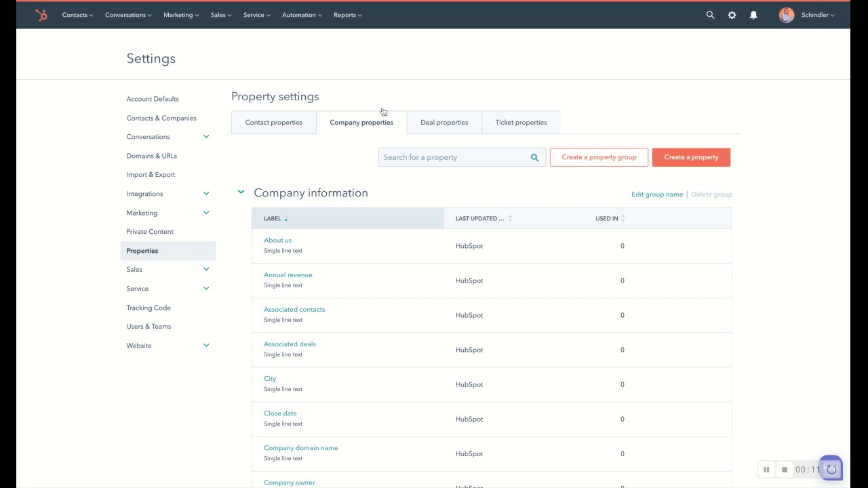Click Create a property group button

coord(599,157)
